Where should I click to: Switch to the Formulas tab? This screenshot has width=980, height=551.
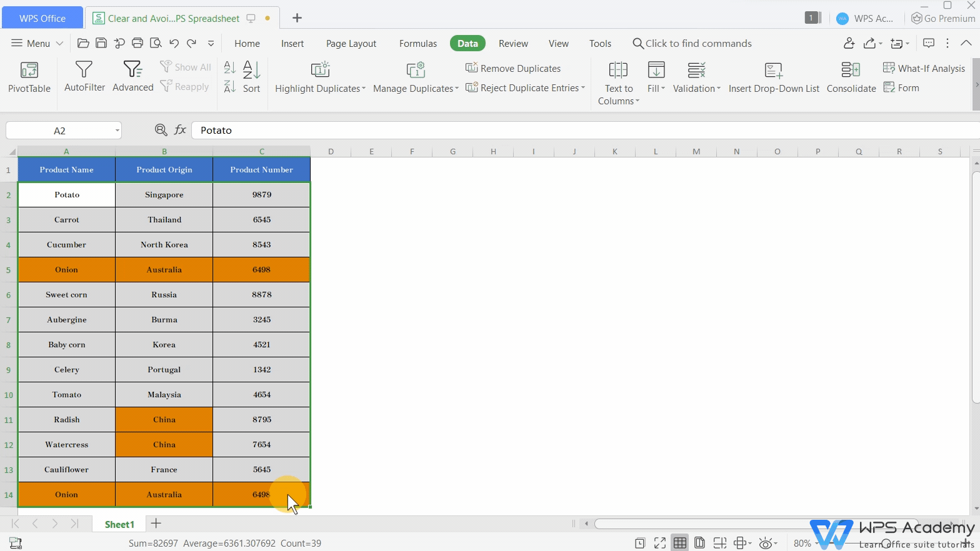pos(417,43)
